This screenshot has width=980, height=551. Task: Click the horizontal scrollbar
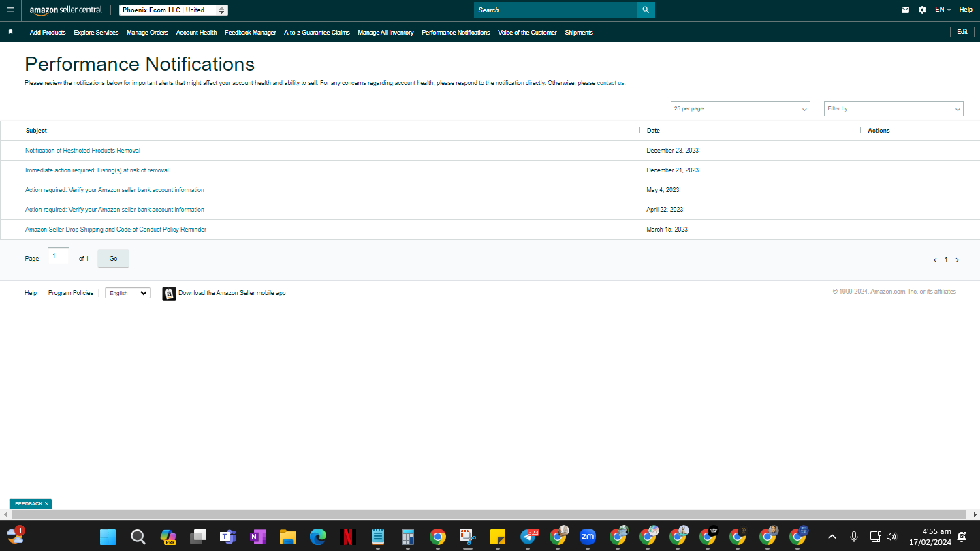[x=490, y=514]
